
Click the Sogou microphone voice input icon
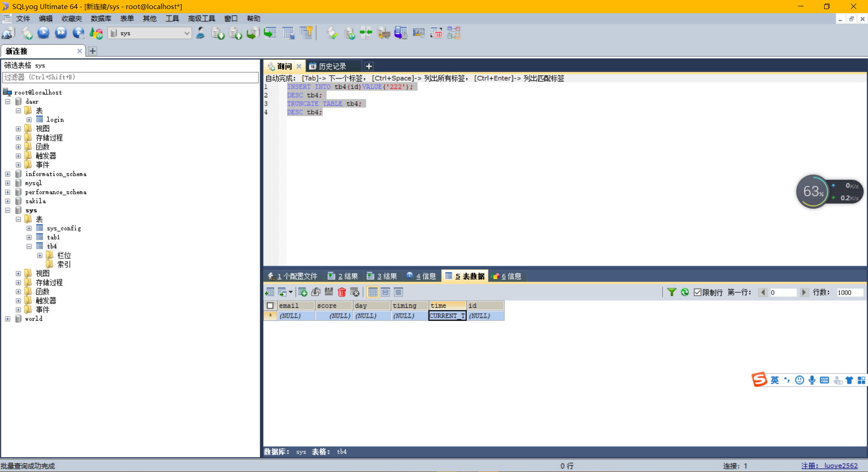812,380
